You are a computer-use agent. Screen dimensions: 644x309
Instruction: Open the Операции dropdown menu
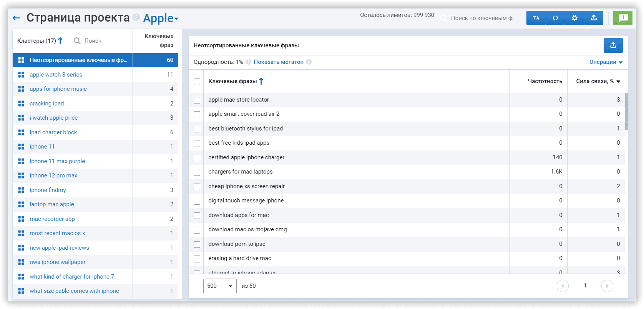click(x=606, y=62)
